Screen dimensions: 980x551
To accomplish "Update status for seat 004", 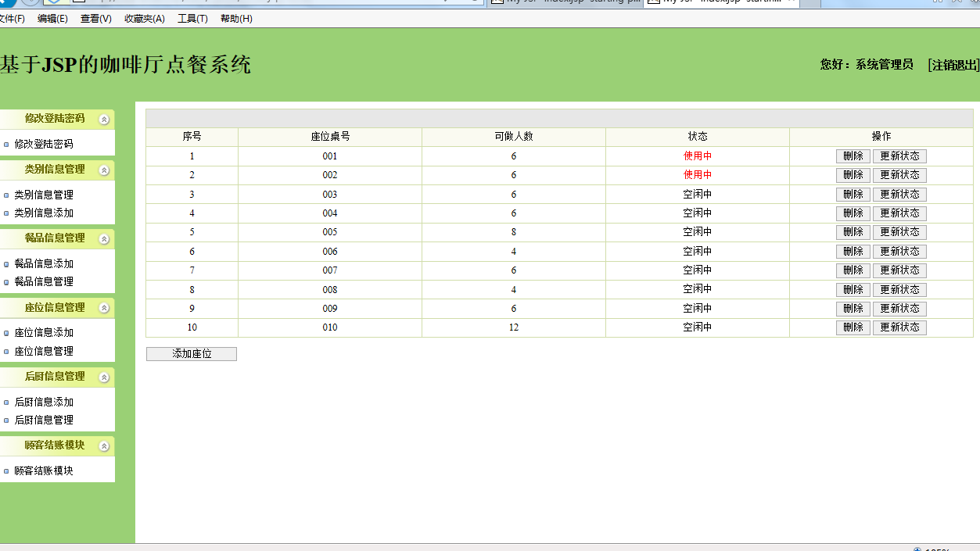I will coord(899,213).
